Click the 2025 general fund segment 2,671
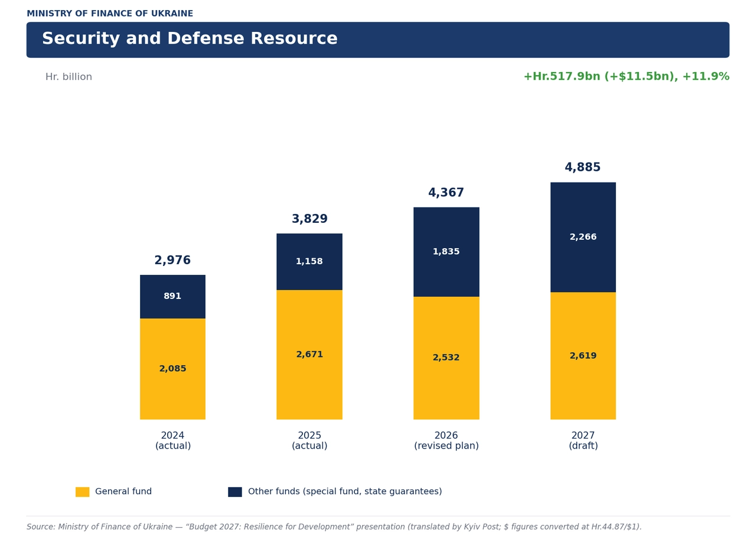Viewport: 756px width, 552px height. tap(309, 355)
